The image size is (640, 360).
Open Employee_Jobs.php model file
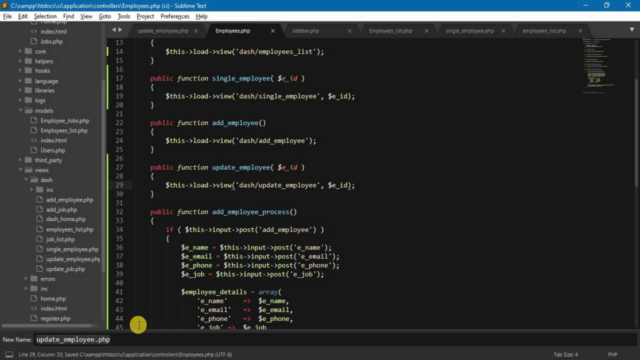(65, 121)
